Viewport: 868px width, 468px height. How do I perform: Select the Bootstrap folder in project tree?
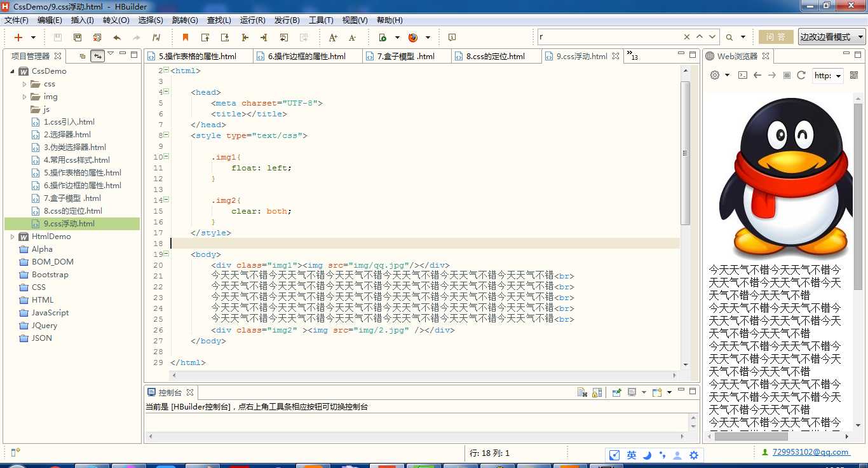tap(50, 275)
